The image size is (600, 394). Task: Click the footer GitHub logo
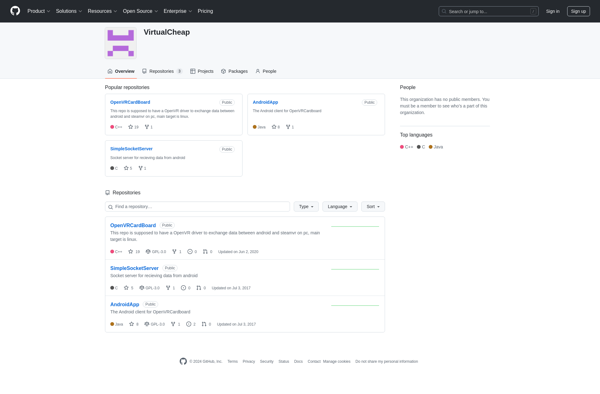[x=183, y=361]
